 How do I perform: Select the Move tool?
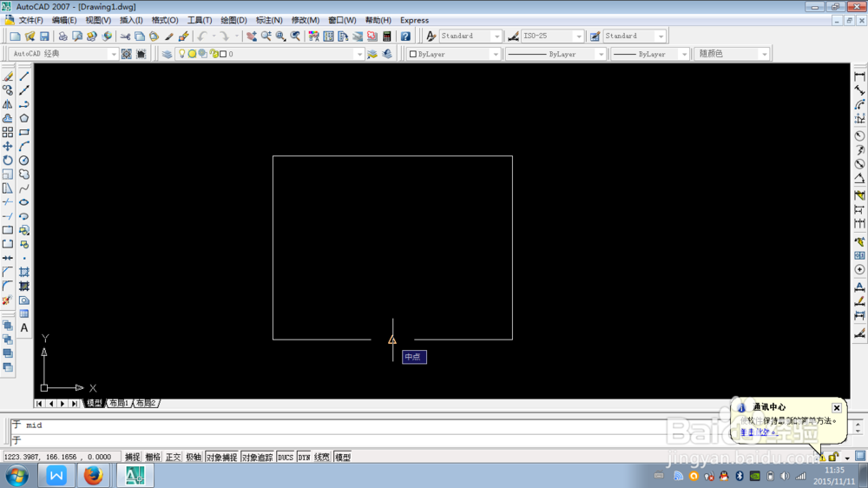click(x=8, y=146)
